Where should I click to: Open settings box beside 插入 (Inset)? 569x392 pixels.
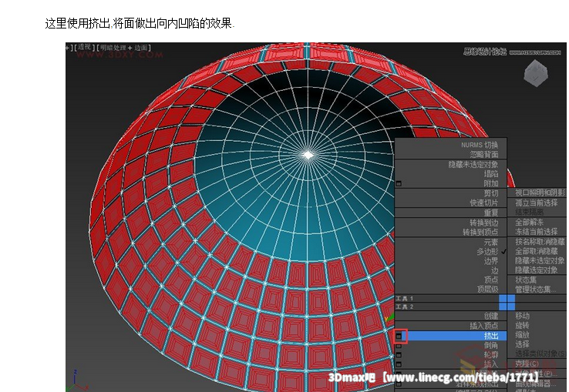(399, 364)
